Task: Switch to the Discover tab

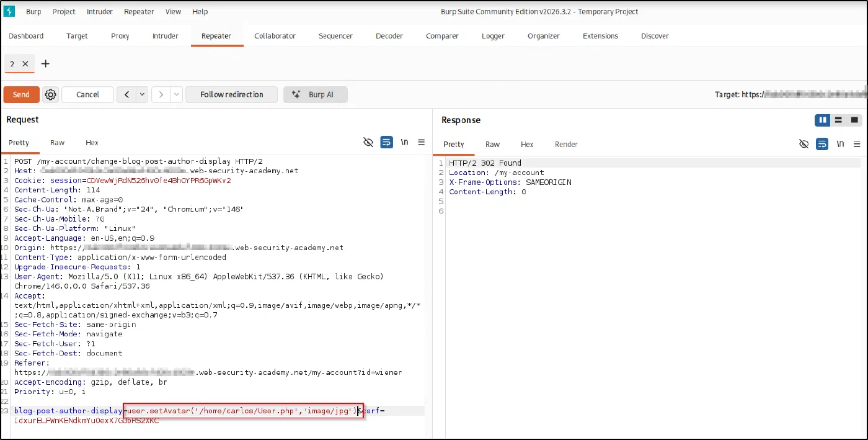Action: click(655, 36)
